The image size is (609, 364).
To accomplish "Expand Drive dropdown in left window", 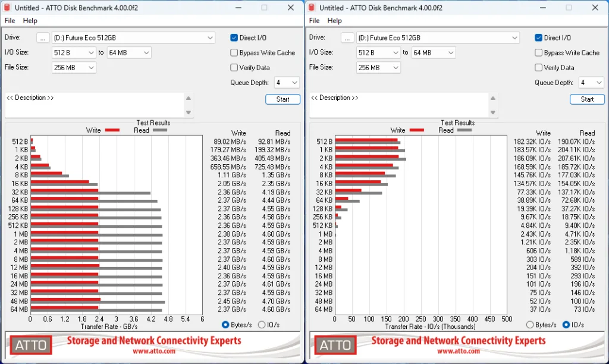I will click(x=133, y=37).
